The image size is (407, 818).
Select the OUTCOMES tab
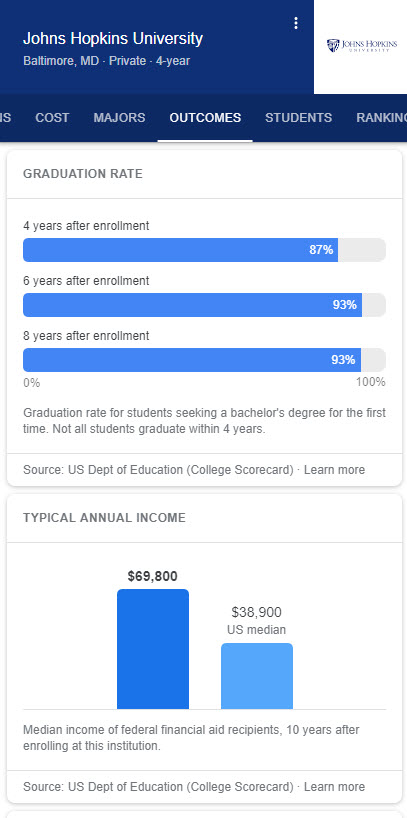205,117
